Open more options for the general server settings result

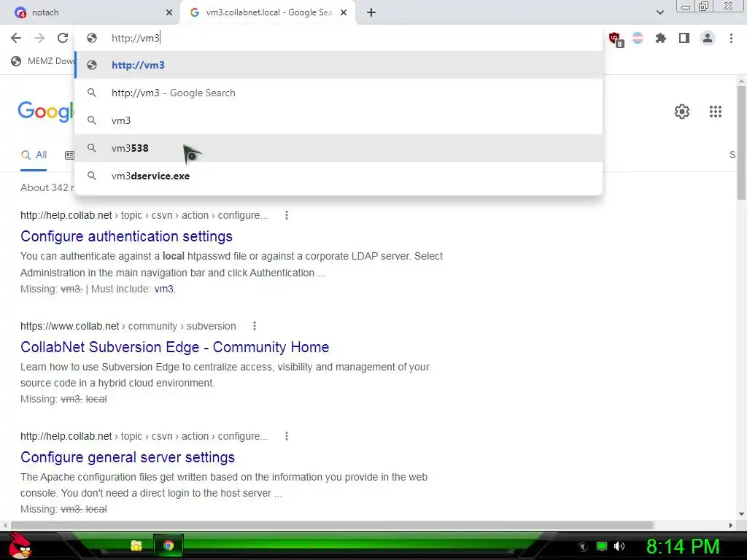pos(286,436)
